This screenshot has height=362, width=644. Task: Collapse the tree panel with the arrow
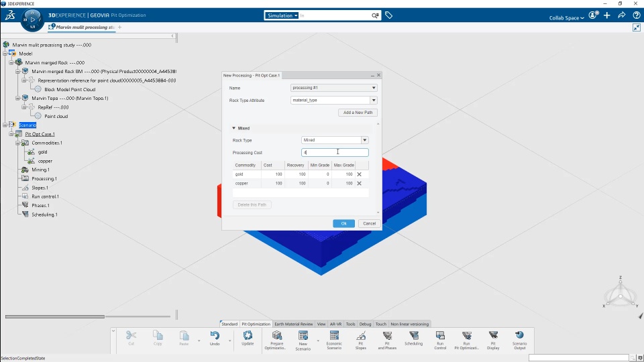[x=172, y=36]
